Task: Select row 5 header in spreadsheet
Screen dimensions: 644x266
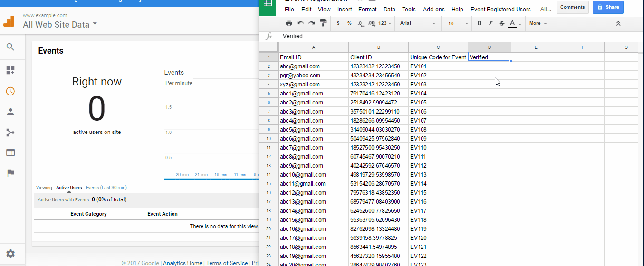Action: click(x=269, y=94)
